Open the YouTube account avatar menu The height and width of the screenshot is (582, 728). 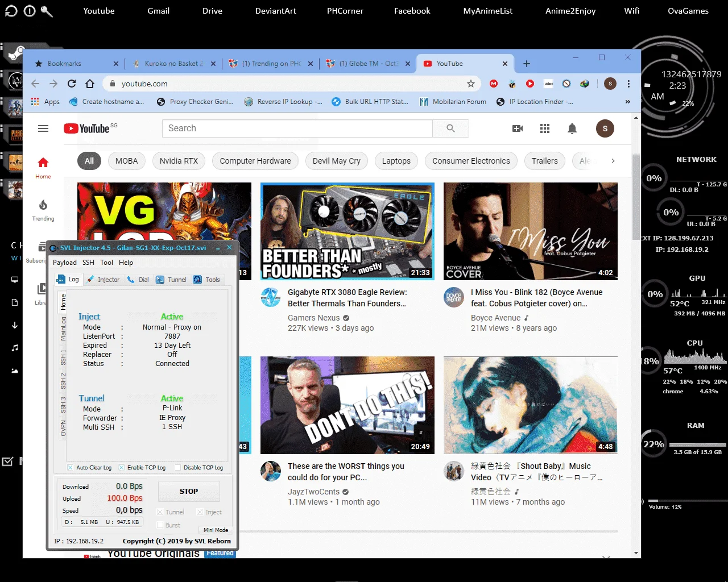click(x=605, y=128)
